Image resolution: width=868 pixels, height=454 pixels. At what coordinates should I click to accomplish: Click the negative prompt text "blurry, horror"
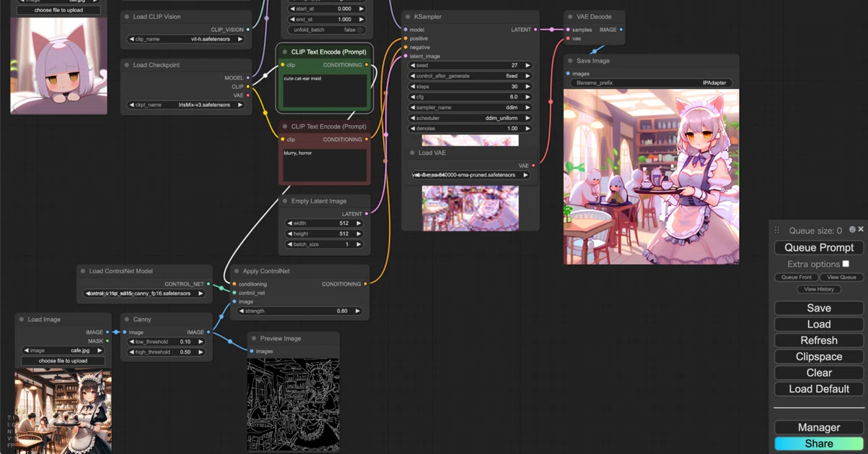coord(298,153)
